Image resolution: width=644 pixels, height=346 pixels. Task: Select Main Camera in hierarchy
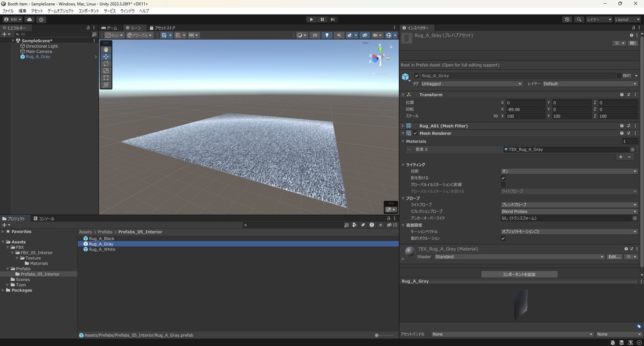pos(38,52)
